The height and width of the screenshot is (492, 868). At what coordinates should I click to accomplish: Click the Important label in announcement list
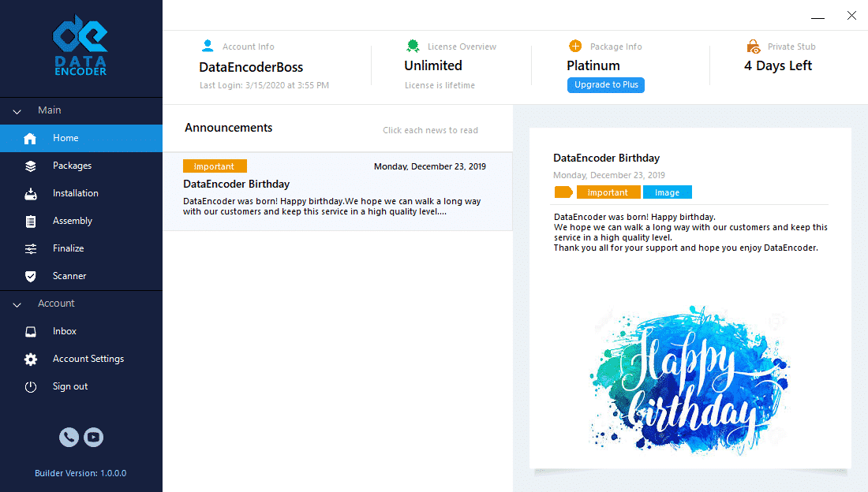point(215,166)
